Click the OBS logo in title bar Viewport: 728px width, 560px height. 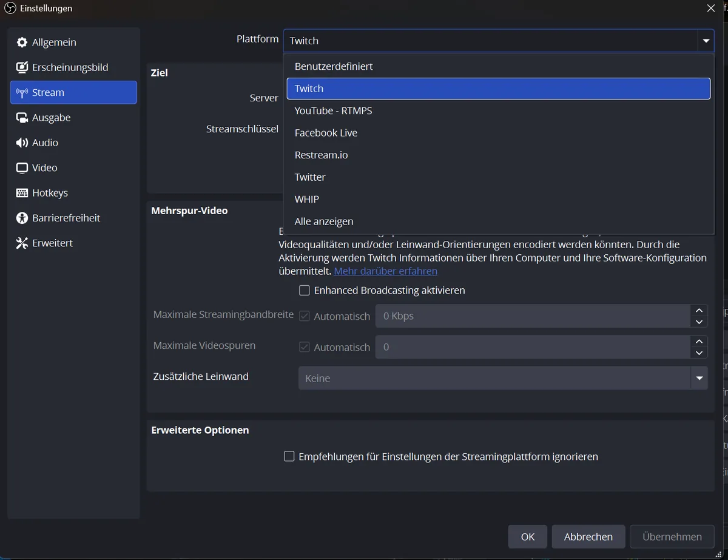[x=10, y=8]
